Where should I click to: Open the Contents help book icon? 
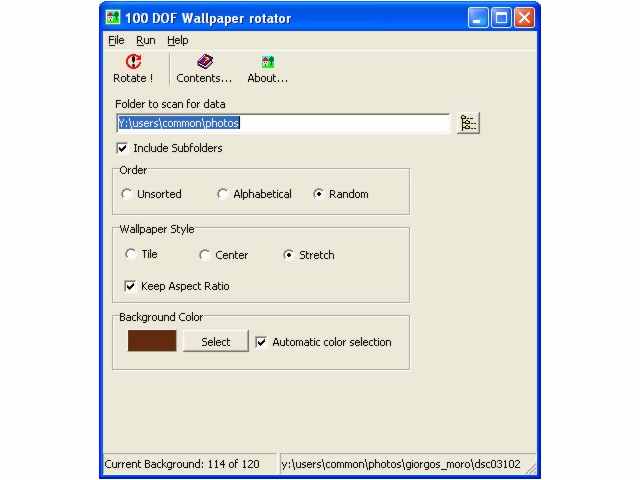(x=204, y=62)
